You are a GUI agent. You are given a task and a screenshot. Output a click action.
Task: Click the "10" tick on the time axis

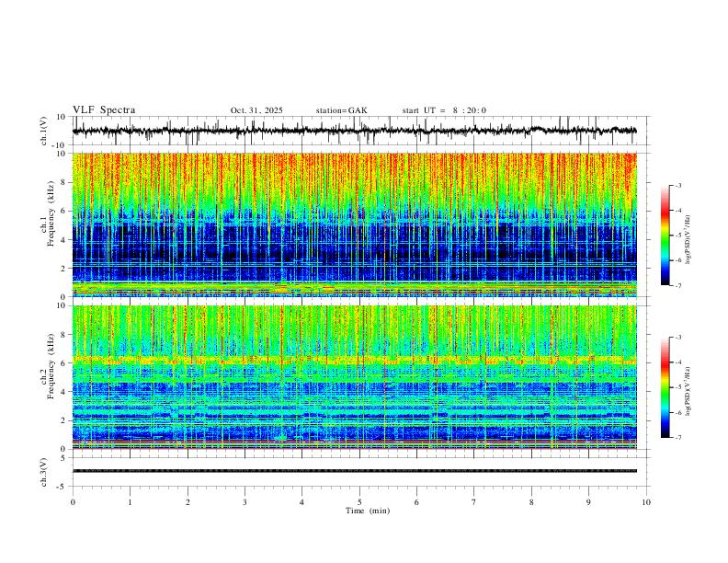pyautogui.click(x=646, y=502)
